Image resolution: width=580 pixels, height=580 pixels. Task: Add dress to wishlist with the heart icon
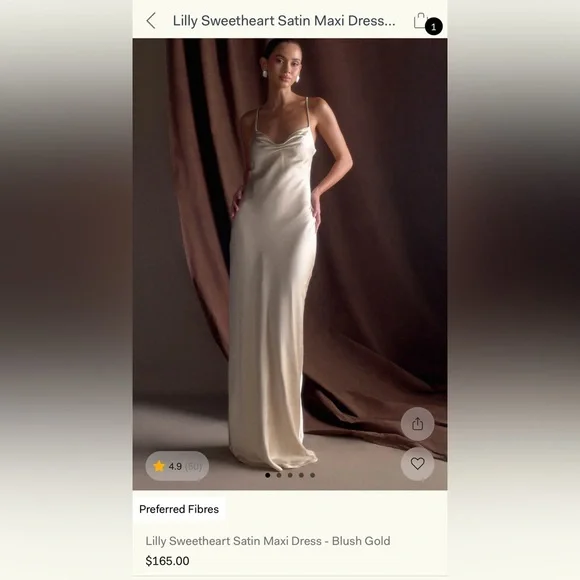(x=417, y=463)
